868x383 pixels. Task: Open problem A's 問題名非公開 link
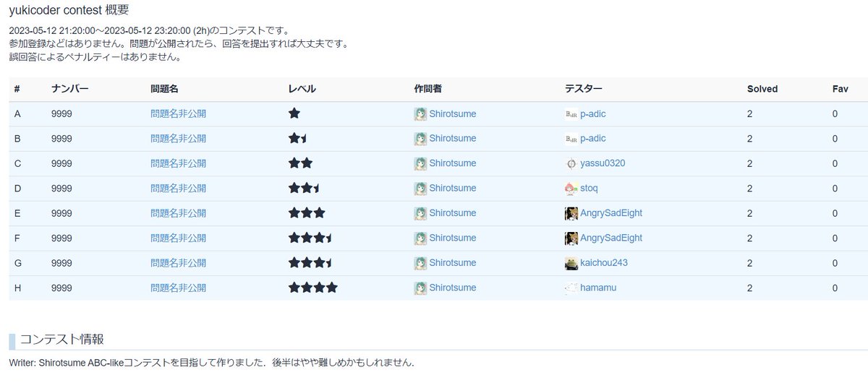coord(178,114)
